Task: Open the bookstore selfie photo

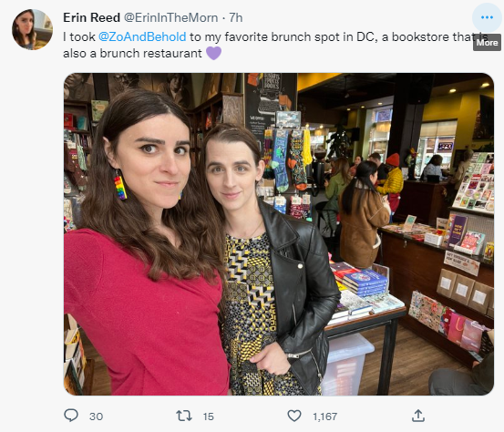Action: pos(279,234)
